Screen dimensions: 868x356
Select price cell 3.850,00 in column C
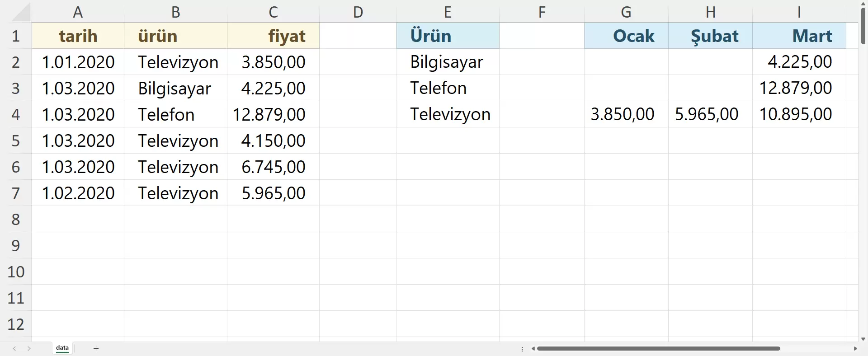click(x=273, y=62)
